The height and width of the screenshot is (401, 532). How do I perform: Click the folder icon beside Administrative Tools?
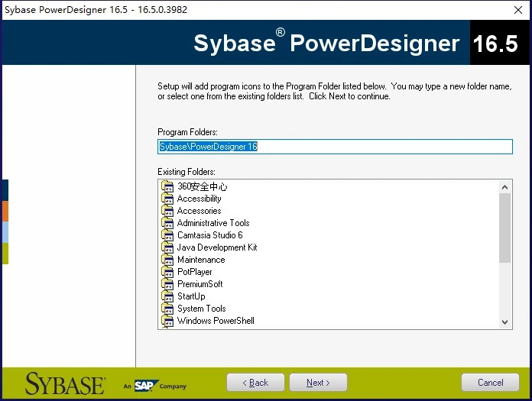point(167,223)
